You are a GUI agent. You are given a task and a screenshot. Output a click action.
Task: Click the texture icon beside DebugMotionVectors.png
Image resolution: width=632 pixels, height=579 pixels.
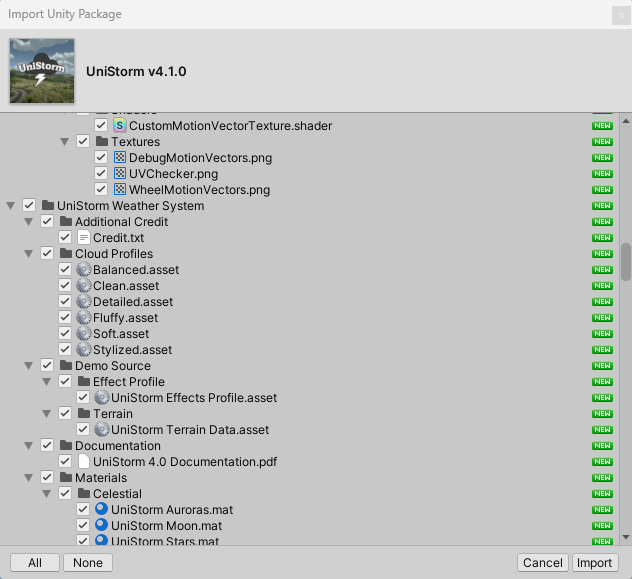pyautogui.click(x=120, y=157)
